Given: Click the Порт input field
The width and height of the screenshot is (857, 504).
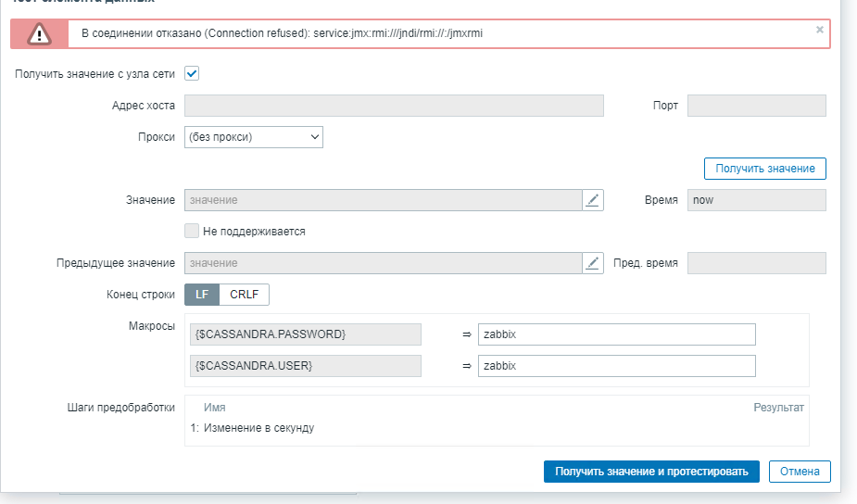Looking at the screenshot, I should click(x=756, y=106).
